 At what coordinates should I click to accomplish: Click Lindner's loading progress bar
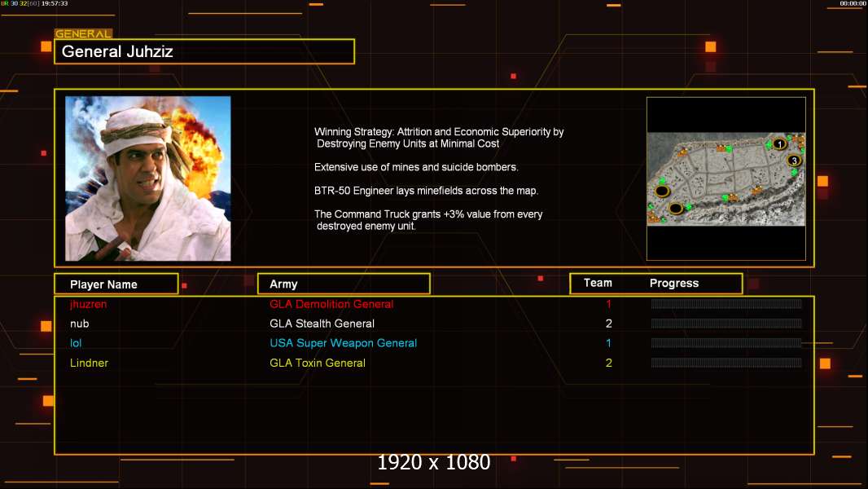[726, 363]
